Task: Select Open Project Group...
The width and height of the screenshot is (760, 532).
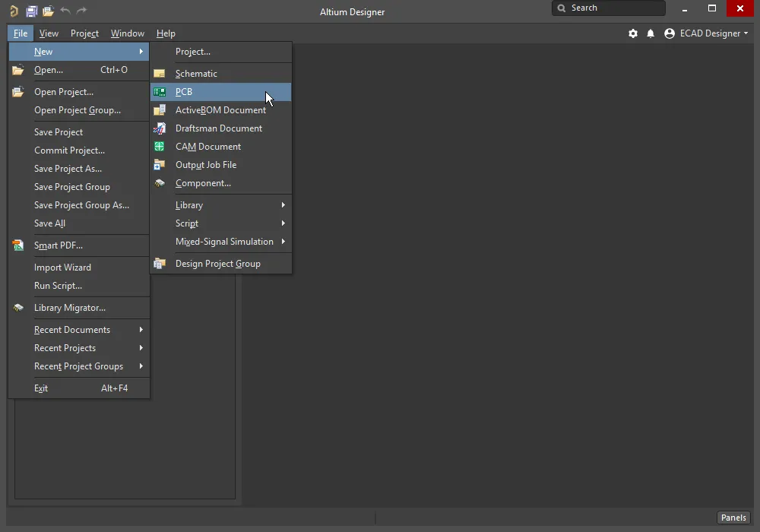Action: [x=79, y=110]
